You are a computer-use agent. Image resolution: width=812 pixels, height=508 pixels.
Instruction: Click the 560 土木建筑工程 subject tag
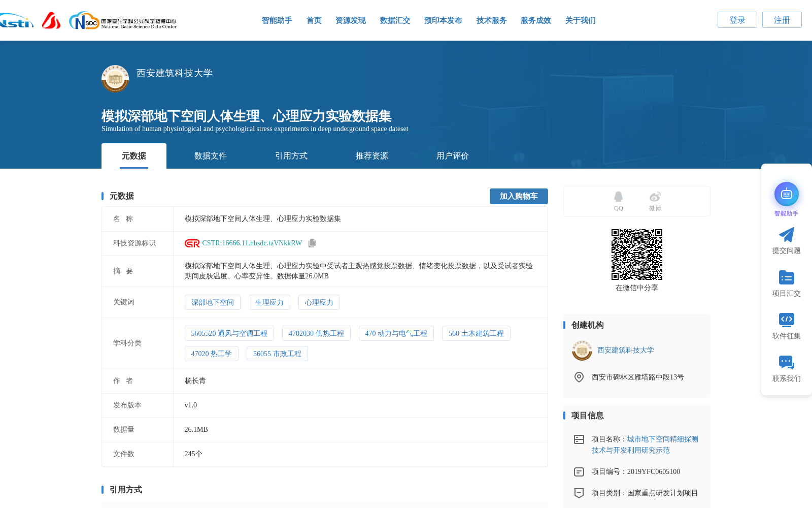pos(476,333)
